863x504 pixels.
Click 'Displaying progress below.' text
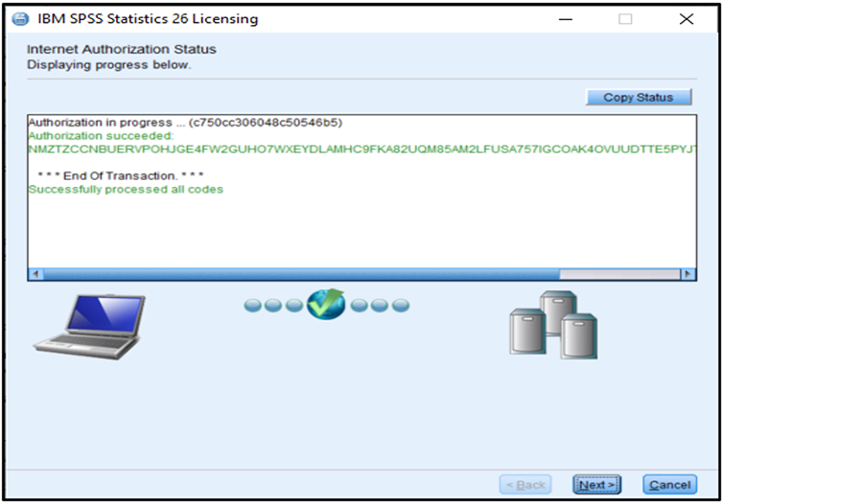pos(109,65)
